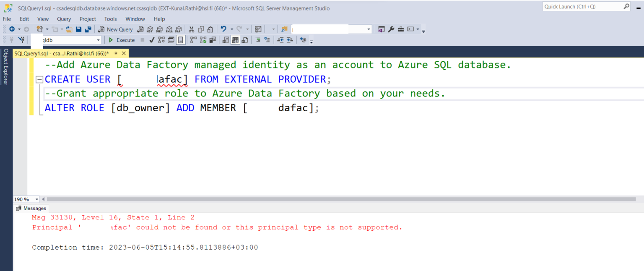Open the available databases dropdown
Viewport: 644px width, 271px height.
[x=97, y=39]
